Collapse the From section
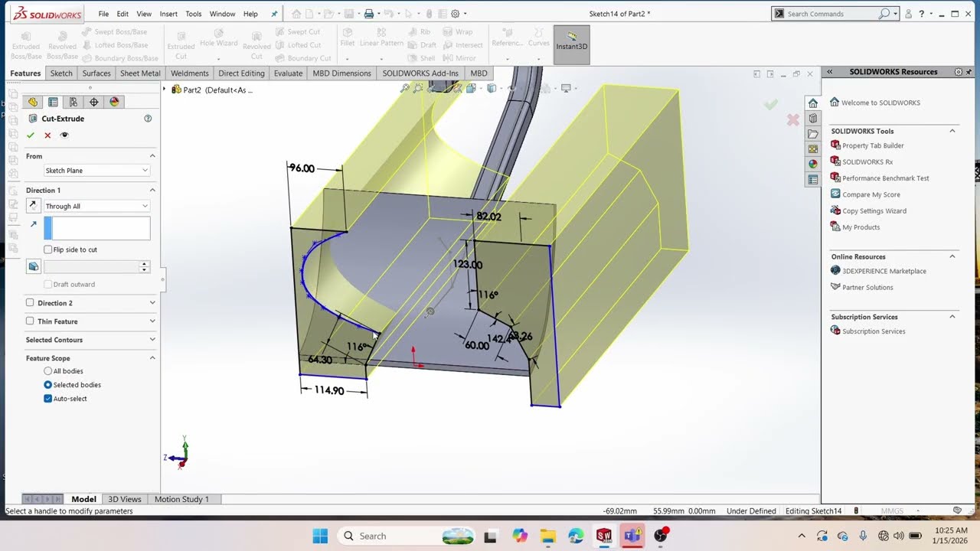980x551 pixels. click(x=152, y=156)
